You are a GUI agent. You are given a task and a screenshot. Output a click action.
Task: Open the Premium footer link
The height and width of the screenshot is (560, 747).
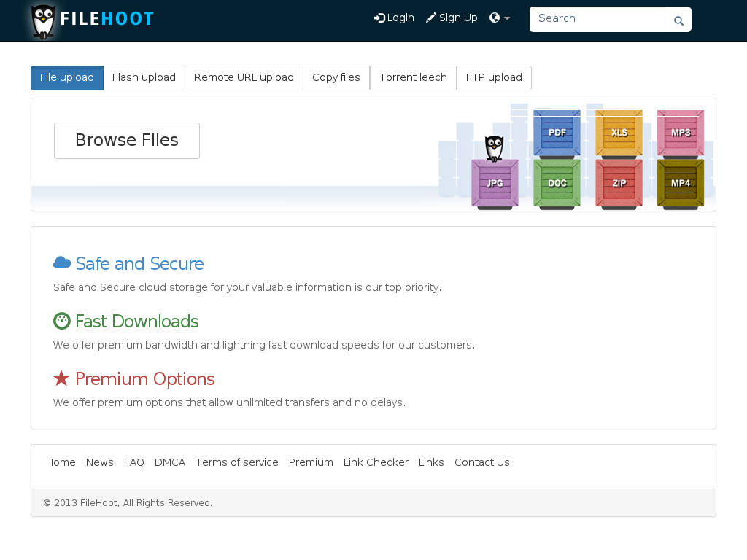coord(311,462)
